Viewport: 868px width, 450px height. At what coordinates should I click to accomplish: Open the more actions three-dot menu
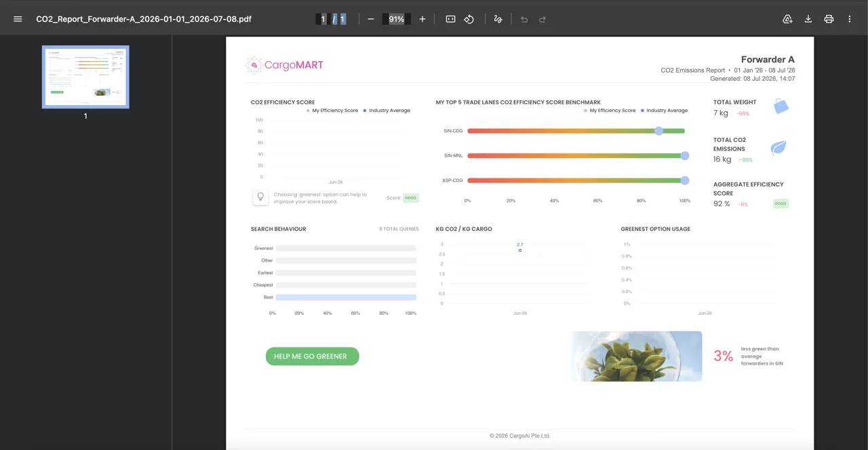click(x=849, y=19)
